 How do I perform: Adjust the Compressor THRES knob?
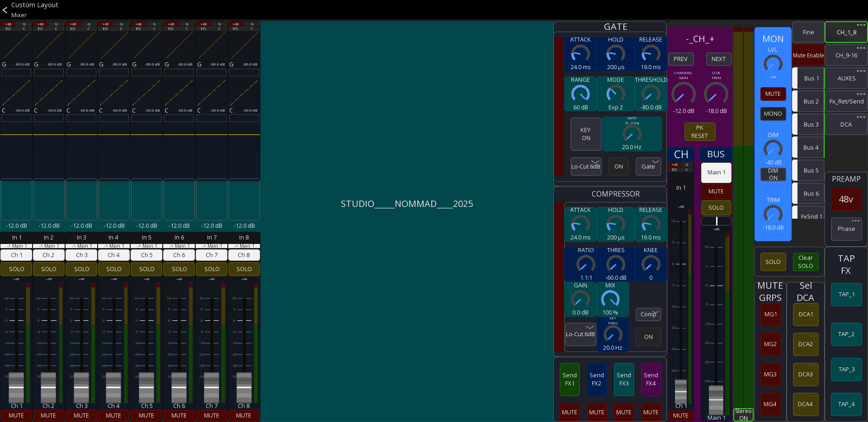tap(615, 264)
